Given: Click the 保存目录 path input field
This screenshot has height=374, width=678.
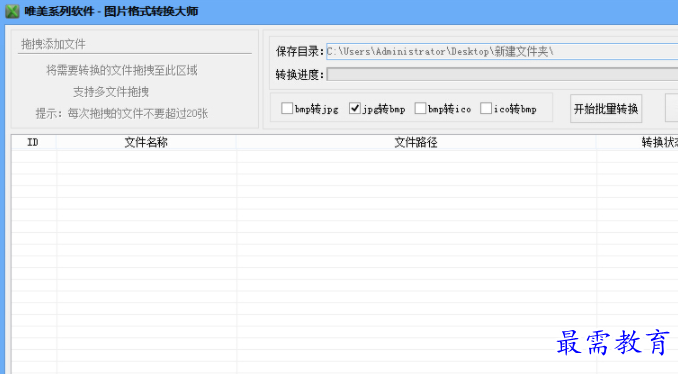Looking at the screenshot, I should point(502,51).
